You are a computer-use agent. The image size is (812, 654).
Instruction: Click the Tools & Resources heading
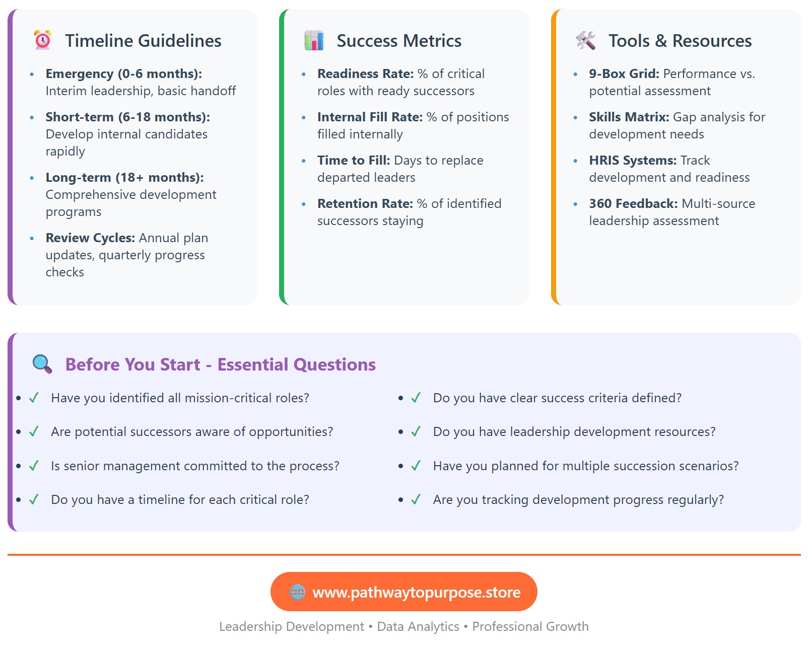click(x=680, y=41)
